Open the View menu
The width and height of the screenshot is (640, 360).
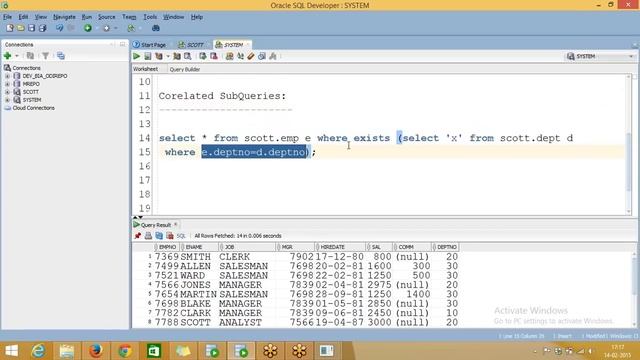pyautogui.click(x=40, y=17)
